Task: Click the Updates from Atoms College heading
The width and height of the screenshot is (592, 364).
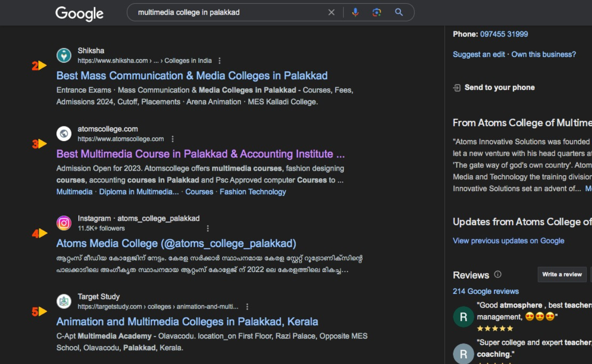Action: pos(522,222)
